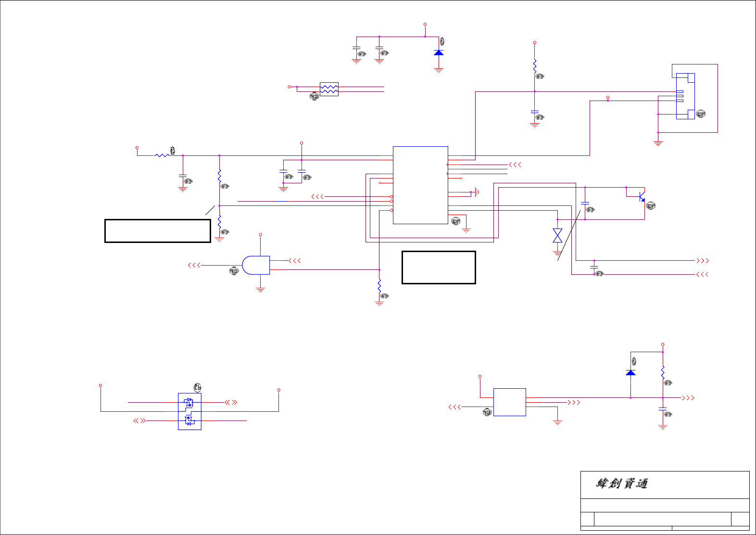Select the horizontal series resistor at left

pos(162,155)
